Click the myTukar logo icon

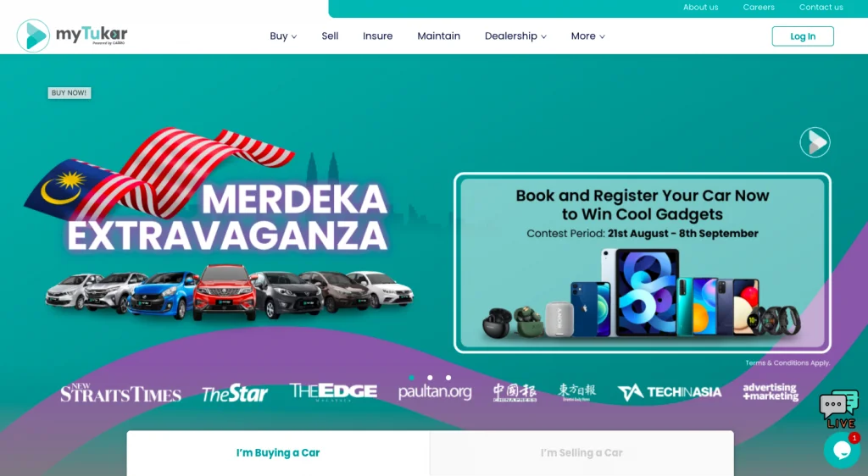pos(33,36)
